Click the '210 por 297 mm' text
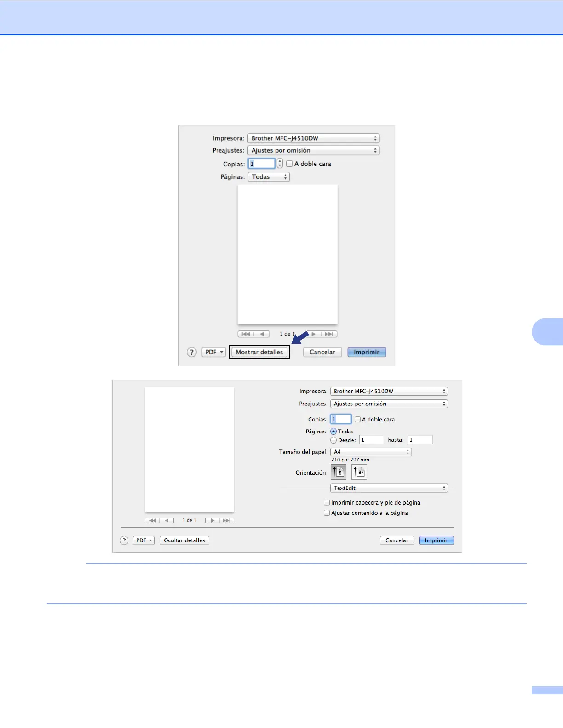Screen dimensions: 563x728 (x=350, y=460)
